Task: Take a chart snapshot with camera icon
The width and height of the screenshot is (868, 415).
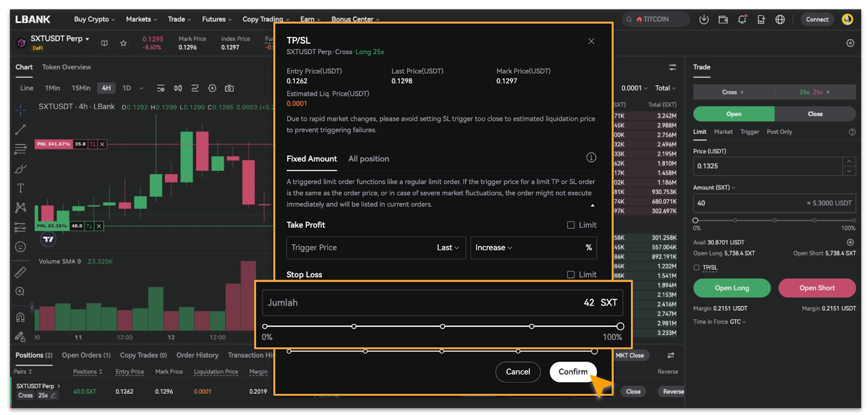Action: (x=229, y=88)
